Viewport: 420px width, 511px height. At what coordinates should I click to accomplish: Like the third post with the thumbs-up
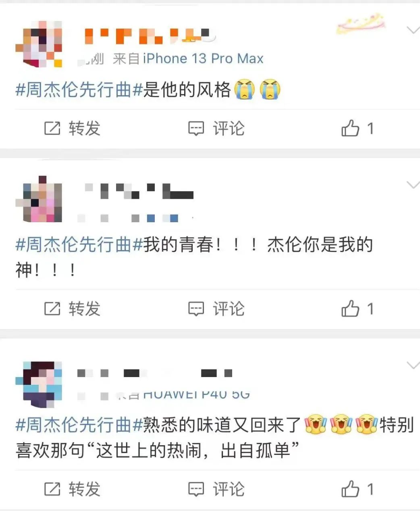click(350, 489)
